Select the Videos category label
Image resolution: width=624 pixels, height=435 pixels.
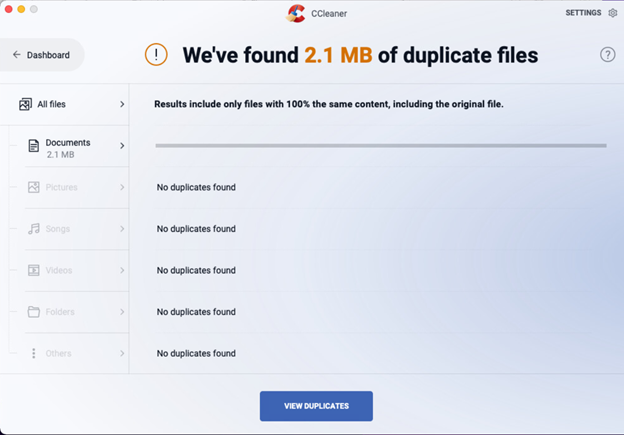(59, 270)
